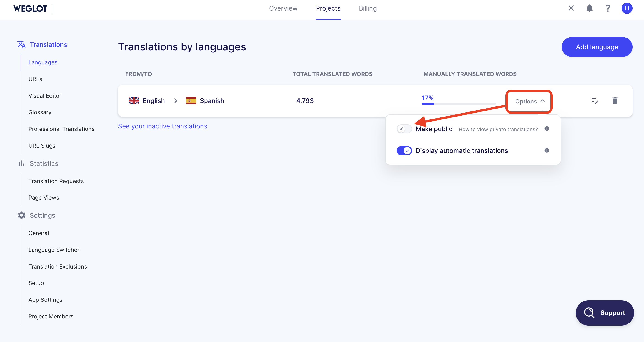Open the H user avatar menu
644x342 pixels.
click(x=627, y=8)
